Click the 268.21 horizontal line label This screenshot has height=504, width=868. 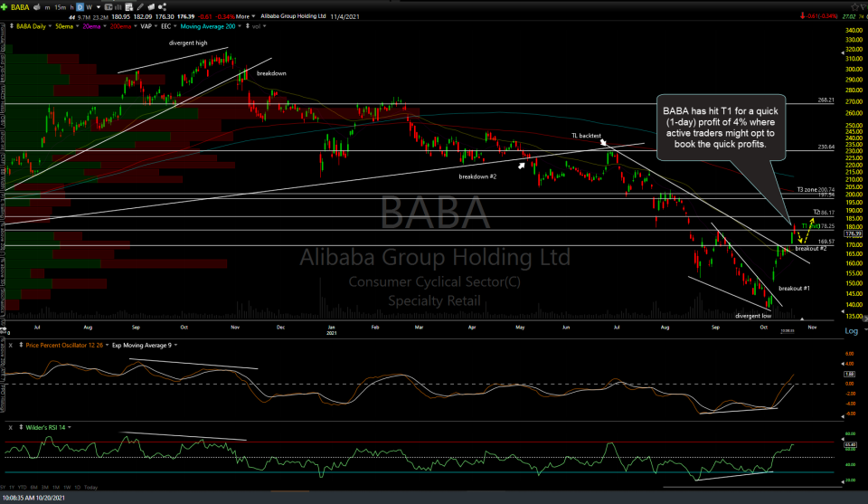click(826, 100)
